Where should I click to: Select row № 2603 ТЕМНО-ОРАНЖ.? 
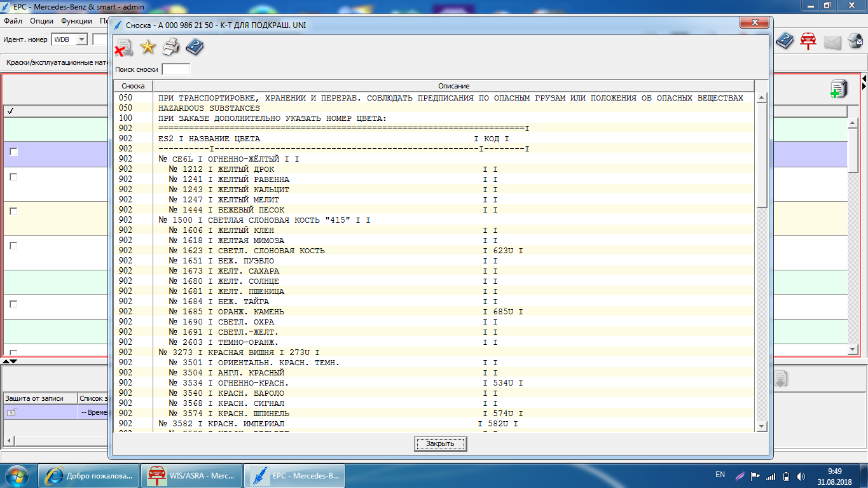434,342
